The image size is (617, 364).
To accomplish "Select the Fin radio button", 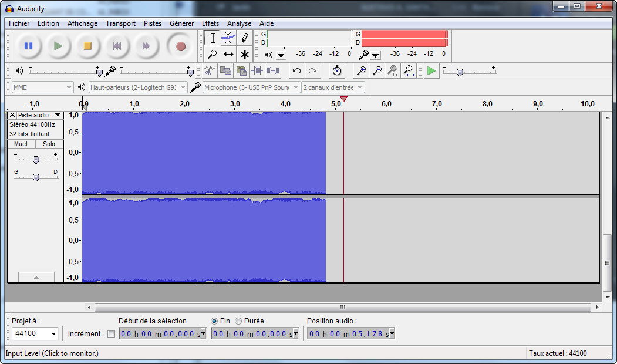I will point(214,321).
